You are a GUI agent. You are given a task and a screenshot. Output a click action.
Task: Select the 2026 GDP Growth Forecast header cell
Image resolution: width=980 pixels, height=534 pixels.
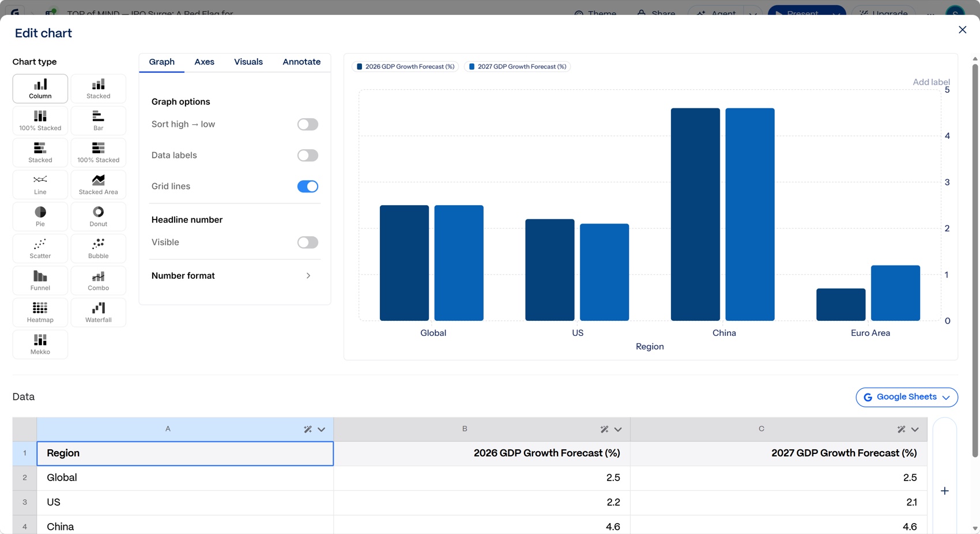point(482,453)
